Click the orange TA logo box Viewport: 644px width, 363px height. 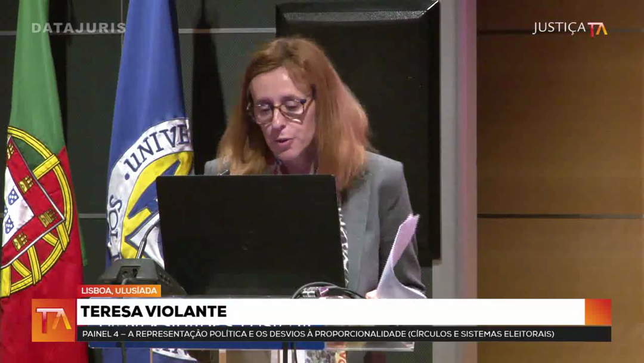[54, 321]
